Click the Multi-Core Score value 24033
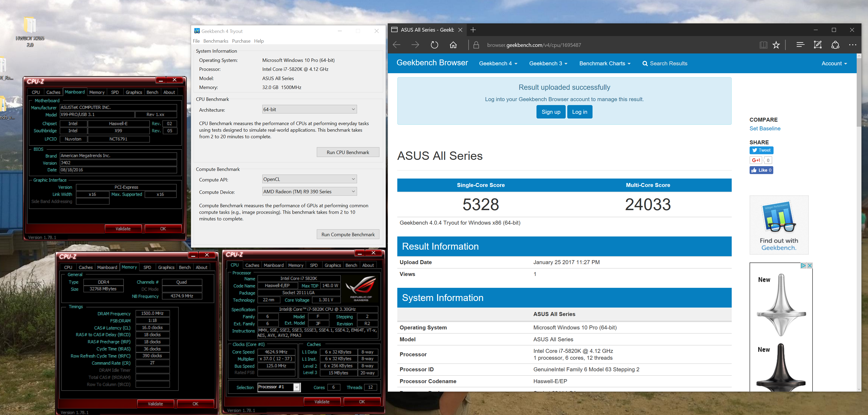868x415 pixels. click(648, 204)
